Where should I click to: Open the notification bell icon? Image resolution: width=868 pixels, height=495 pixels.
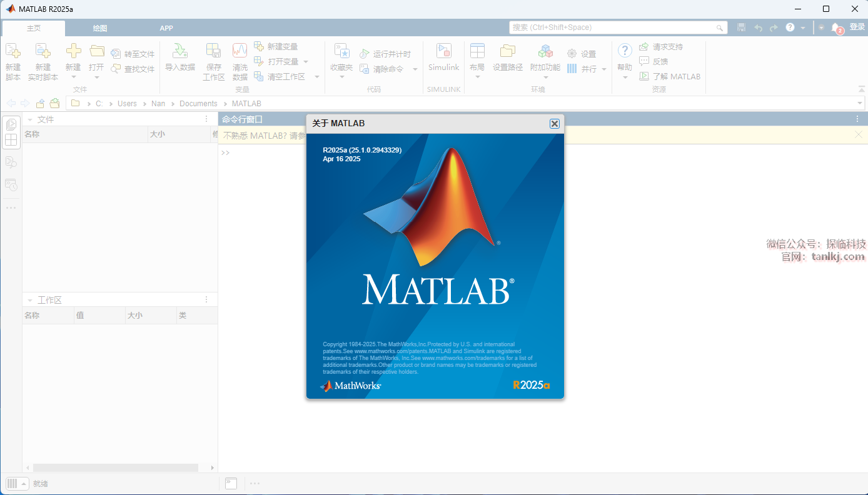[x=835, y=27]
